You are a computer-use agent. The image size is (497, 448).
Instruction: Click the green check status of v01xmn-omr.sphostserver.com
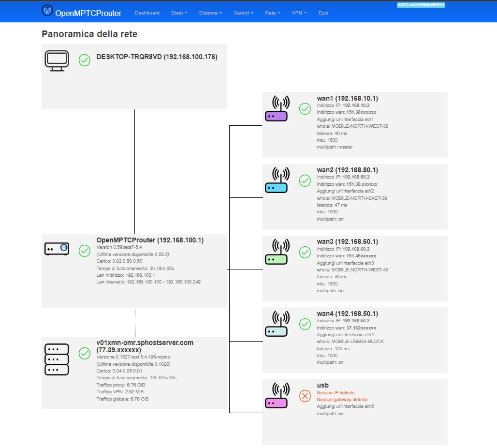85,353
